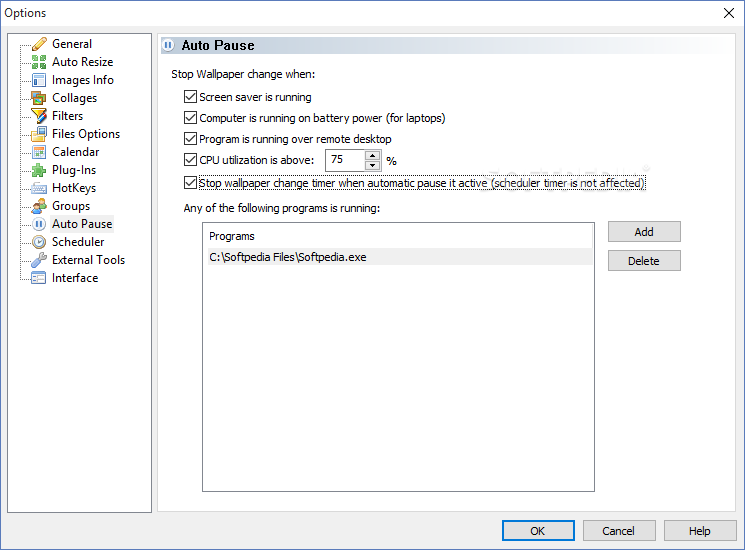The image size is (745, 550).
Task: Confirm settings with OK
Action: 538,531
